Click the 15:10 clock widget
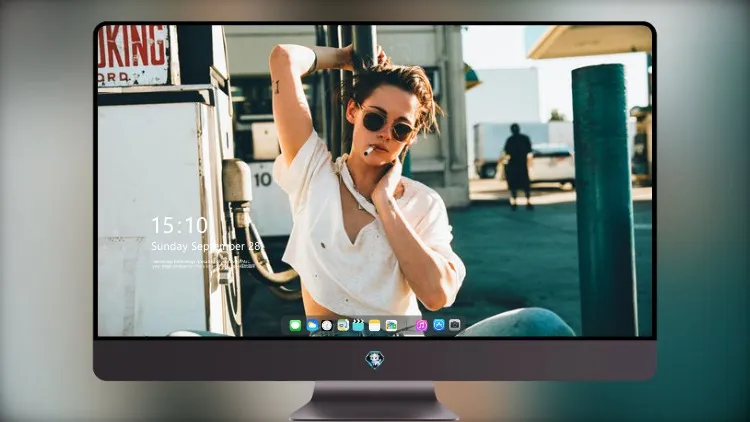This screenshot has width=750, height=422. click(x=180, y=225)
